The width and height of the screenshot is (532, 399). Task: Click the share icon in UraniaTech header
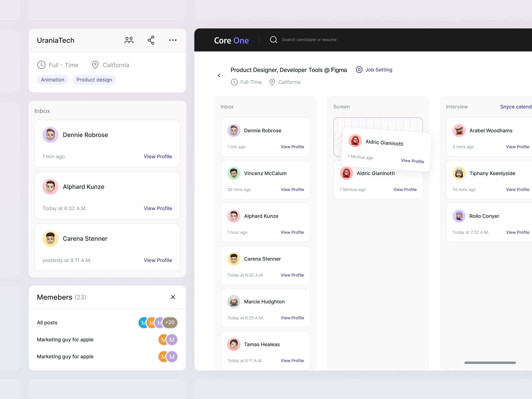tap(151, 40)
